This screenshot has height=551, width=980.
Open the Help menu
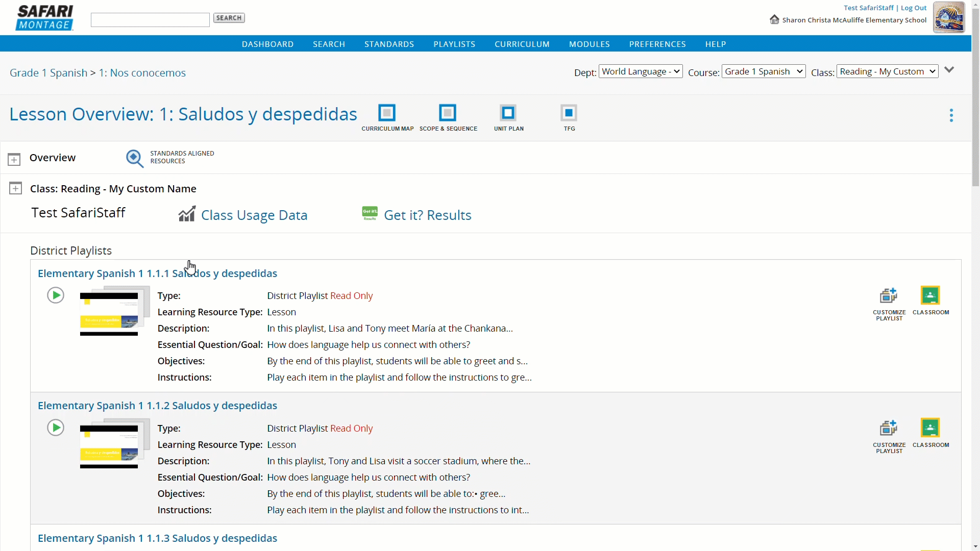tap(716, 44)
